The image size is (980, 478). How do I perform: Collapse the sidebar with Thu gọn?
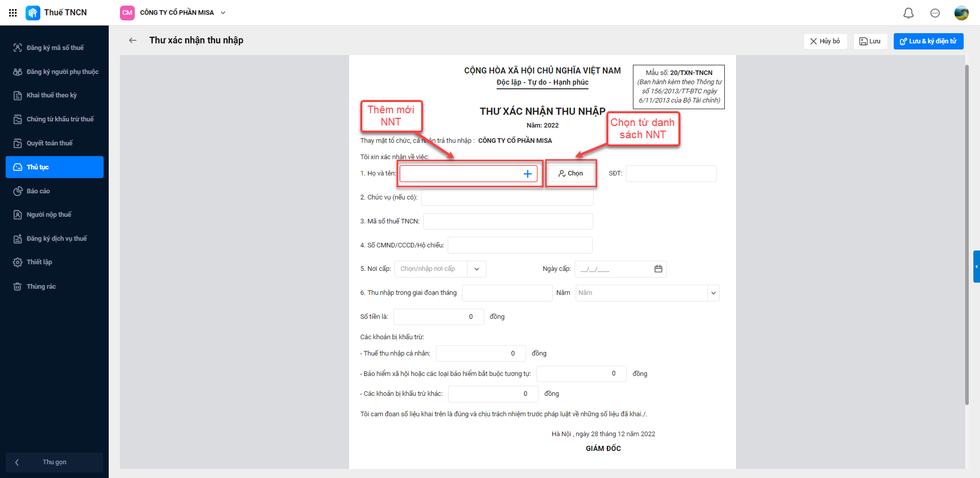click(54, 462)
